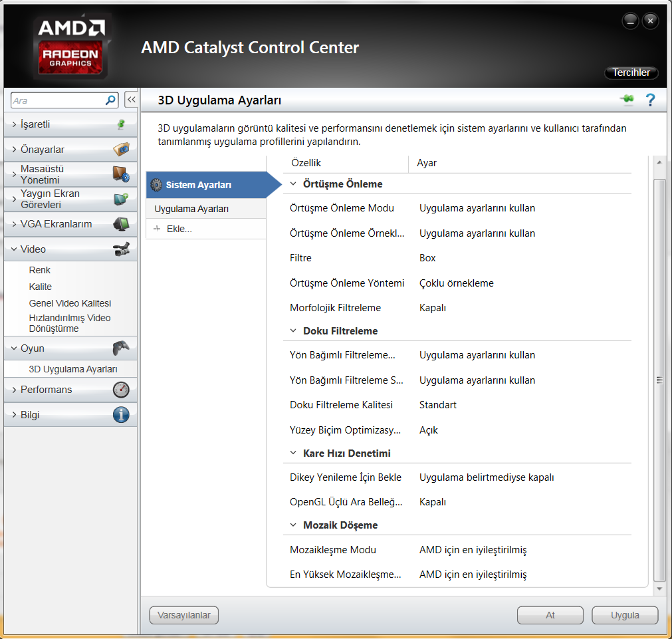Viewport: 672px width, 639px height.
Task: Click the plus icon next to Ekle
Action: pyautogui.click(x=157, y=229)
